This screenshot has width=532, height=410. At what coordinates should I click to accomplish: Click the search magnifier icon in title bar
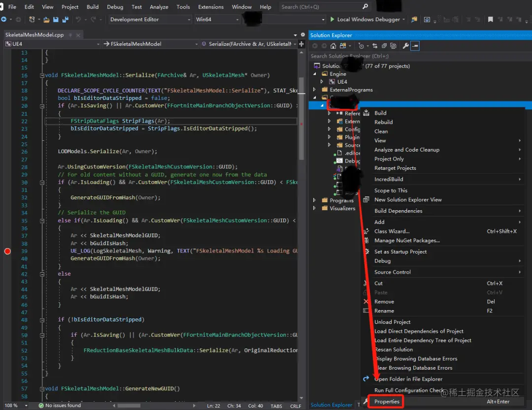(365, 6)
